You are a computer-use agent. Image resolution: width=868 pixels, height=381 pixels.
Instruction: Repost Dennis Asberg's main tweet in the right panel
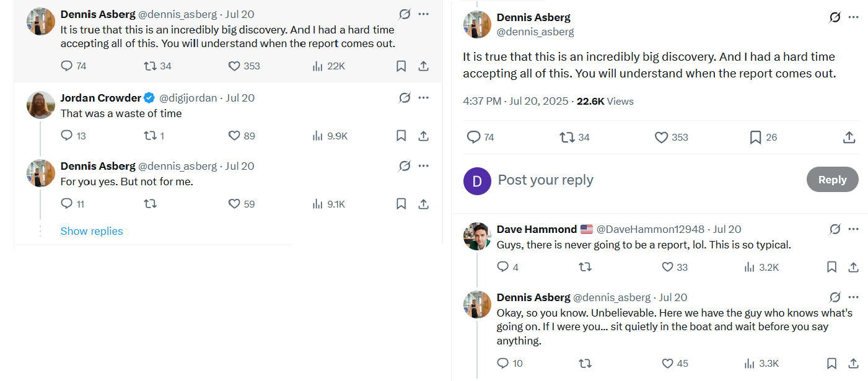point(567,138)
